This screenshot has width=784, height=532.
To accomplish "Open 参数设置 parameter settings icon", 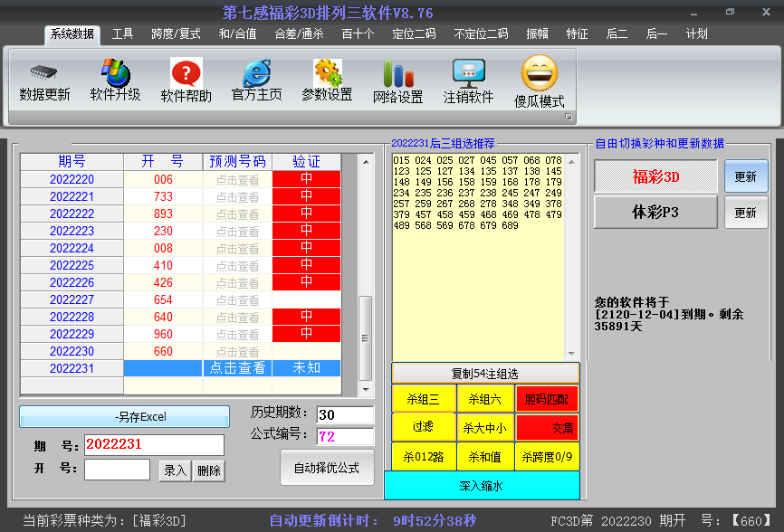I will [x=327, y=73].
